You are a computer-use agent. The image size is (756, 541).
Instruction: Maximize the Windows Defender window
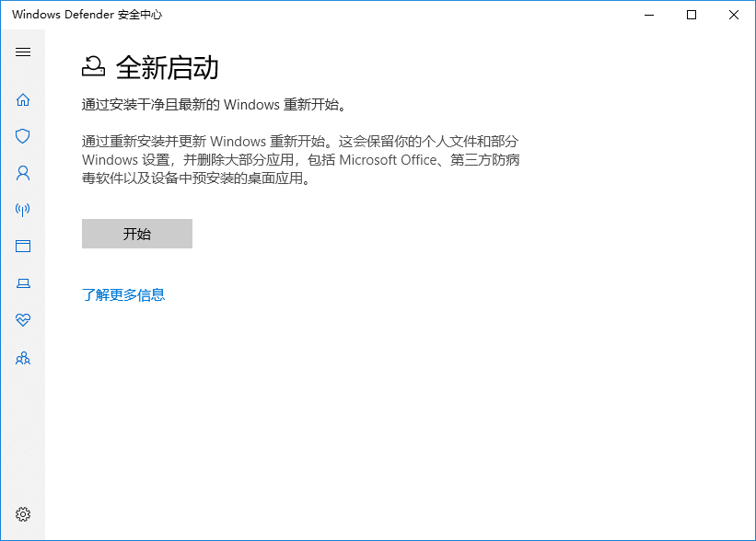[692, 15]
